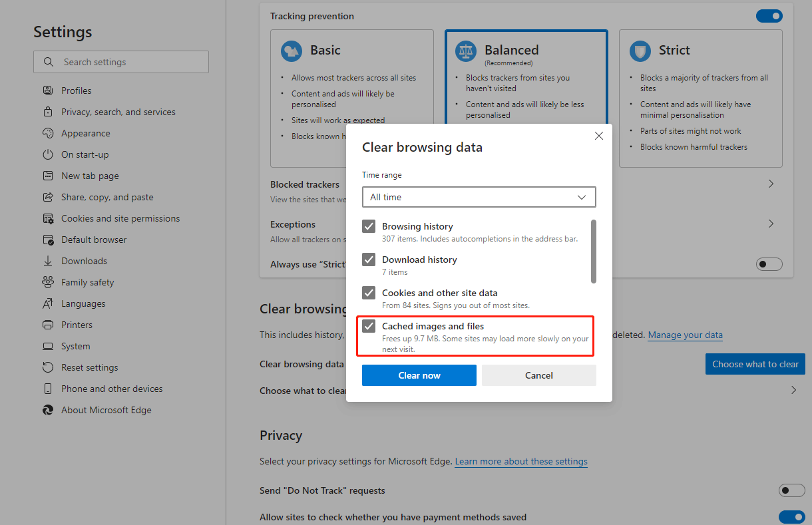Click the Family safety icon
Image resolution: width=812 pixels, height=525 pixels.
pyautogui.click(x=48, y=282)
